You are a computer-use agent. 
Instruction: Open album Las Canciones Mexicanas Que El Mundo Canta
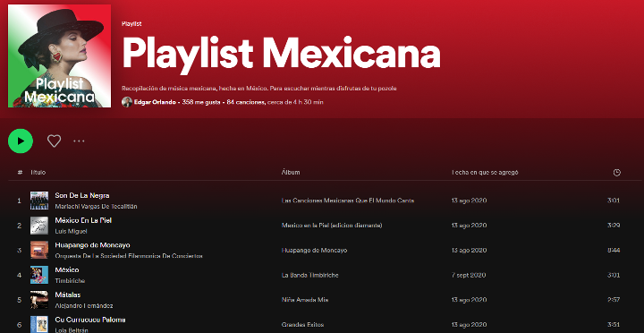[347, 201]
